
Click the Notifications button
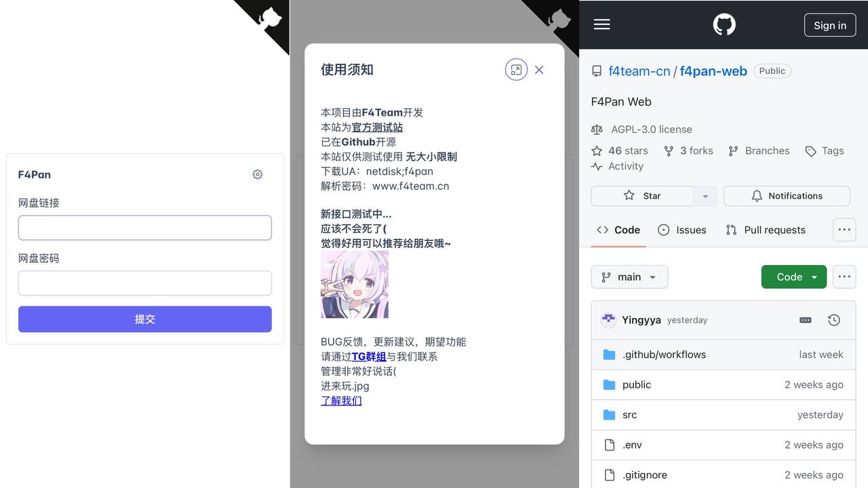tap(787, 196)
